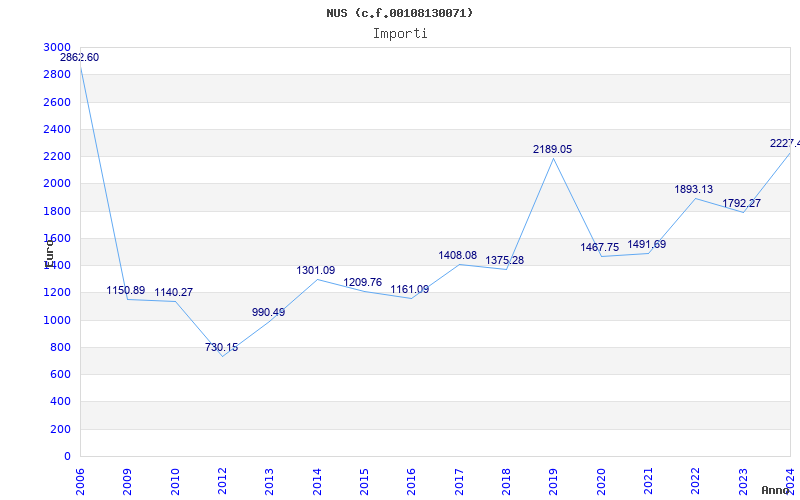This screenshot has height=500, width=800.
Task: Click the 2006 x-axis year label
Action: coord(80,482)
